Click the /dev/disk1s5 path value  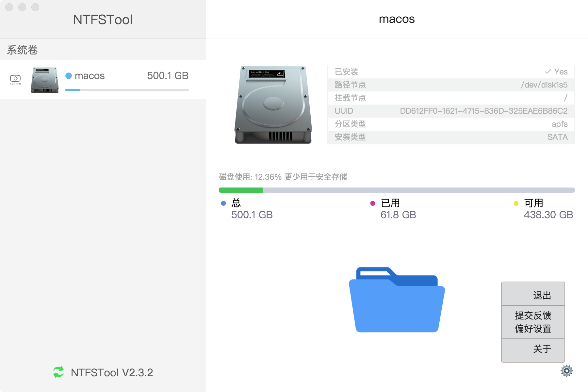pos(544,85)
